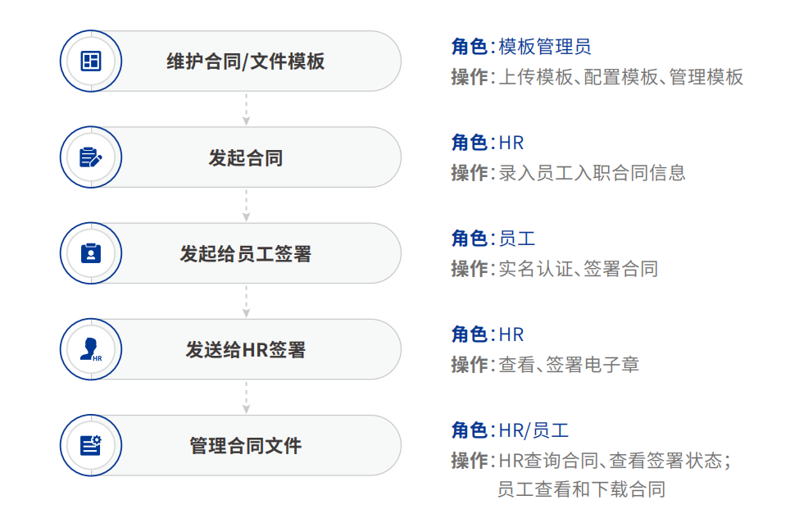Viewport: 799px width, 532px height.
Task: Click the 模板管理员 role label
Action: click(x=545, y=47)
